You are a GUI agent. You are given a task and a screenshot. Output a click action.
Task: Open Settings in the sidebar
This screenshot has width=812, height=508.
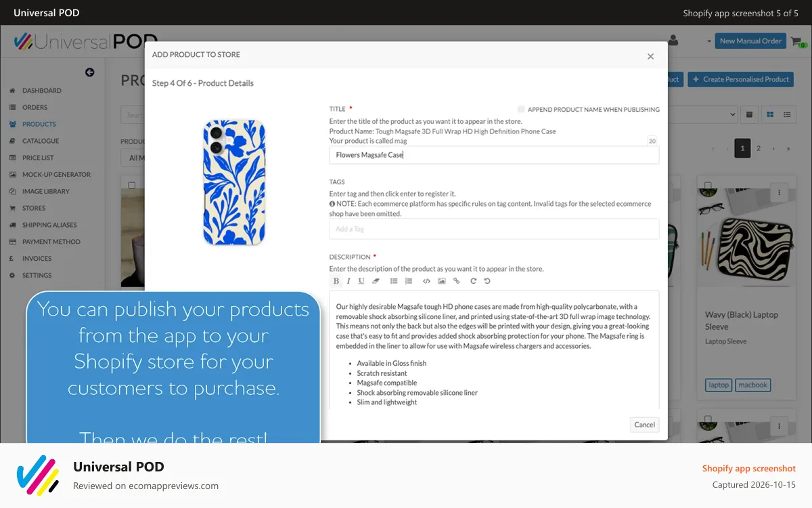37,276
